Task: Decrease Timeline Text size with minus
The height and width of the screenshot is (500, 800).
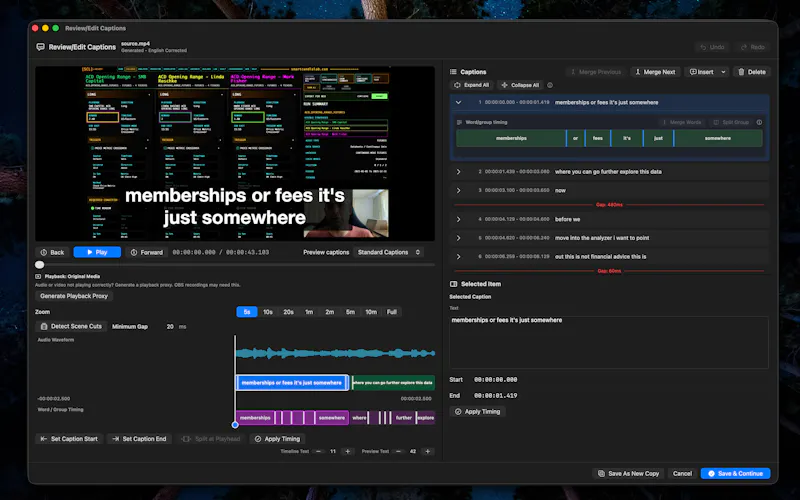Action: (319, 452)
